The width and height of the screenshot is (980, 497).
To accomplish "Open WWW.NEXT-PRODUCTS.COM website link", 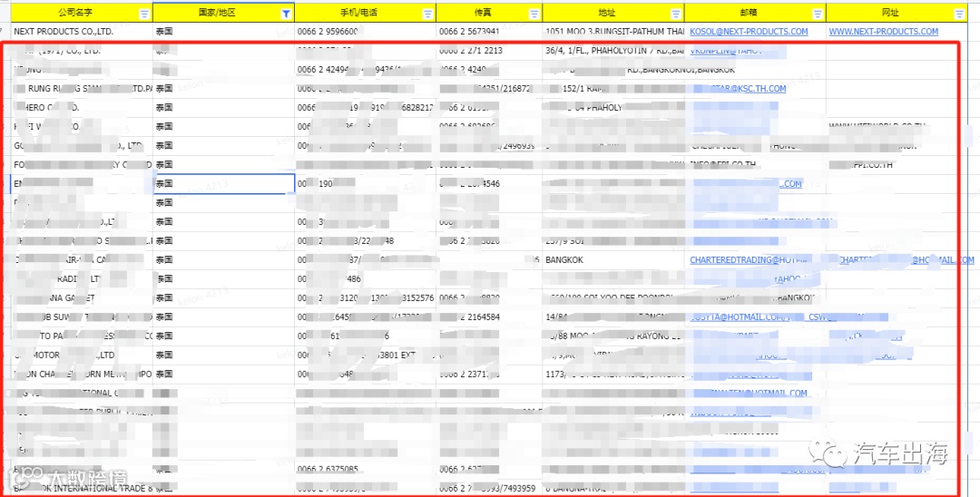I will click(883, 31).
